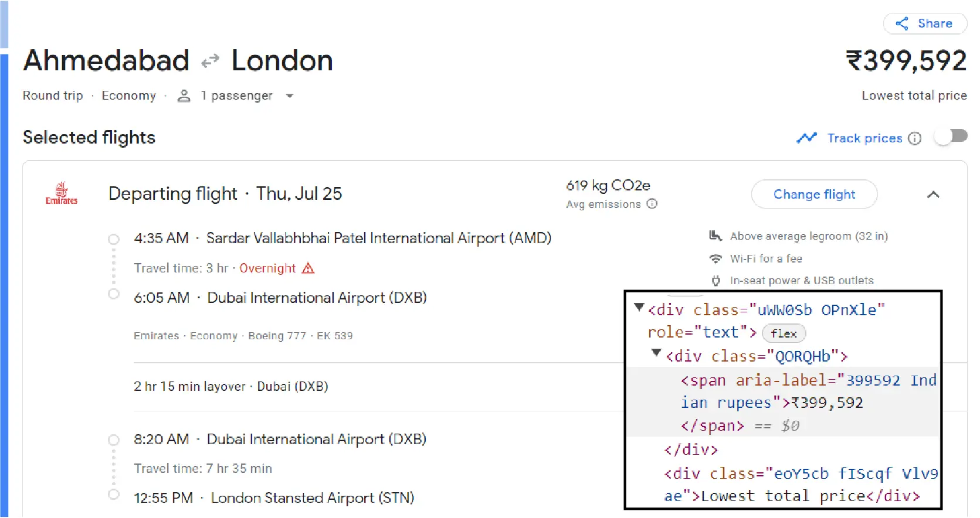Collapse the departing flight details chevron
This screenshot has width=980, height=518.
click(x=934, y=195)
